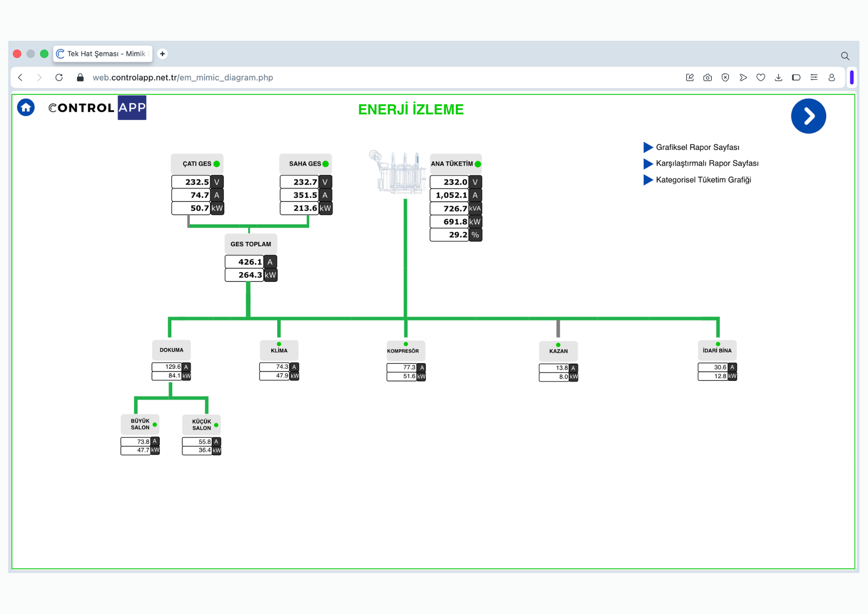Click the ANA TÜKETİM status dot

478,164
